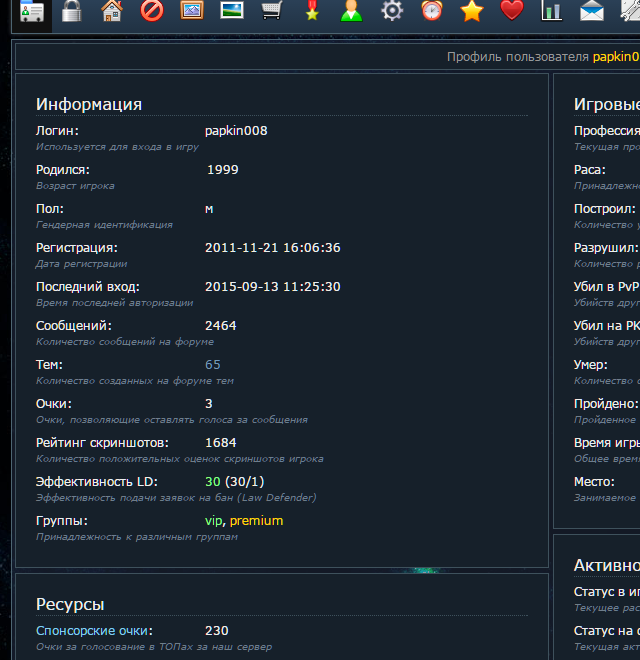The height and width of the screenshot is (660, 640).
Task: Open the bar chart statistics icon
Action: (552, 11)
